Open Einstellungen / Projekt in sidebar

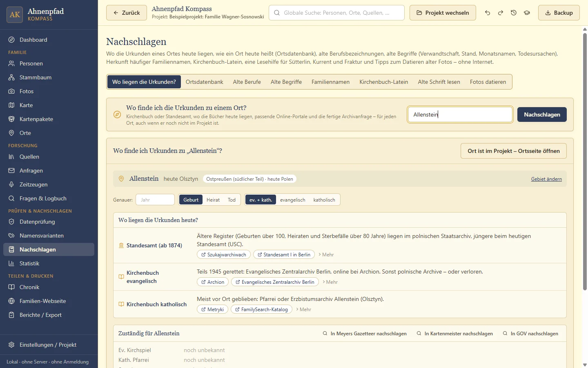[x=49, y=345]
